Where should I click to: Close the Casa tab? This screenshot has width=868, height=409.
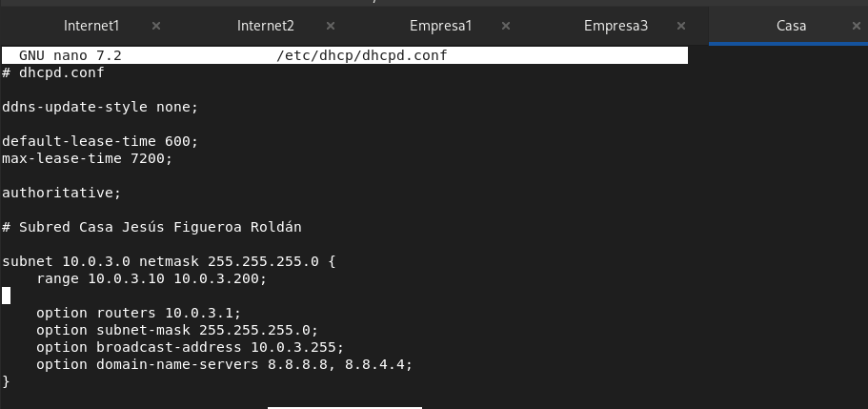[x=856, y=26]
